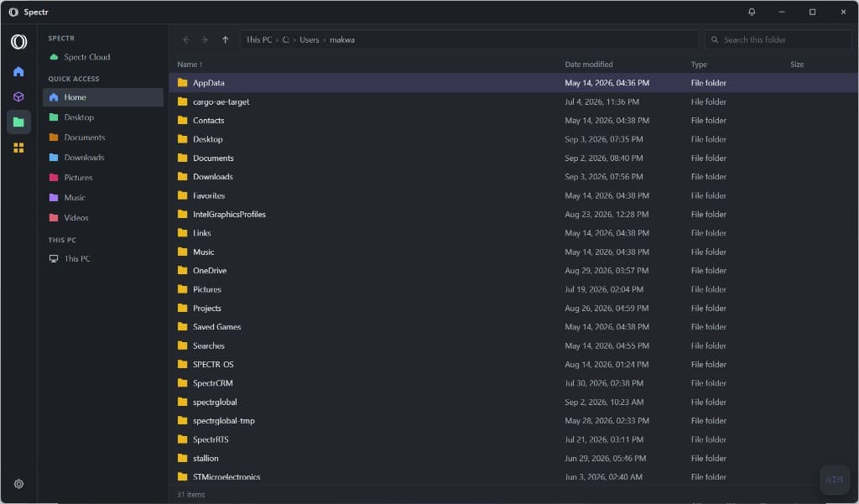The width and height of the screenshot is (859, 504).
Task: Select the SpectrRTS folder name
Action: pyautogui.click(x=211, y=439)
